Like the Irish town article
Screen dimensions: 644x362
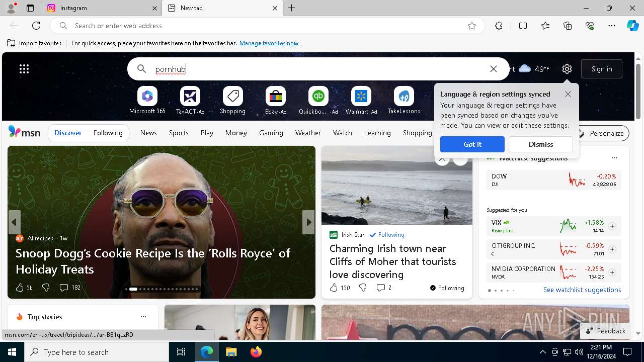340,288
